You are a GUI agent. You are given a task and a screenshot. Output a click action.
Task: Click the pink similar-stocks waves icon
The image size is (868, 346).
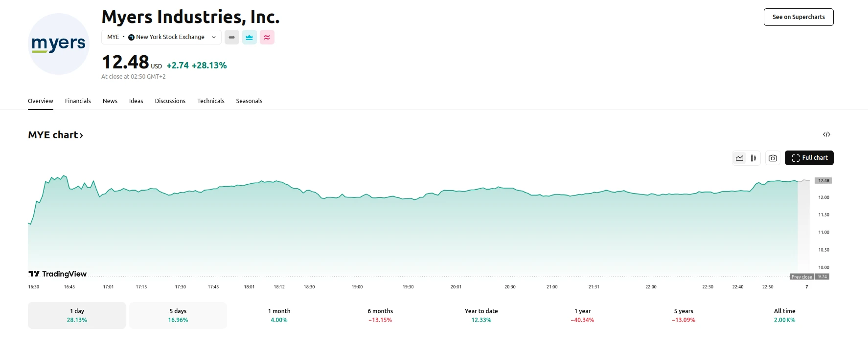(267, 37)
